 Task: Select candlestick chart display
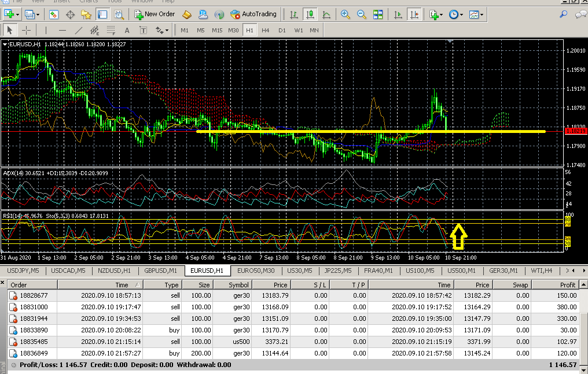[x=310, y=14]
